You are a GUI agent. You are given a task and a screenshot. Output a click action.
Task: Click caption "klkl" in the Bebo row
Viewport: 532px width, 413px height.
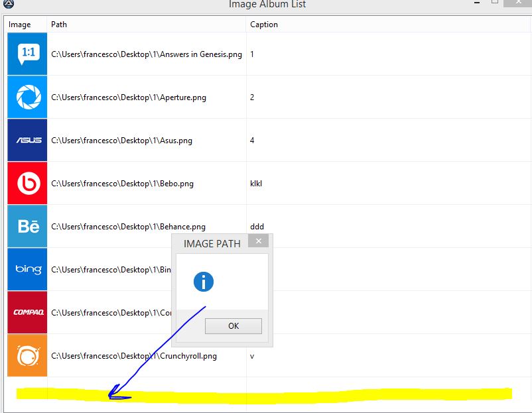256,184
